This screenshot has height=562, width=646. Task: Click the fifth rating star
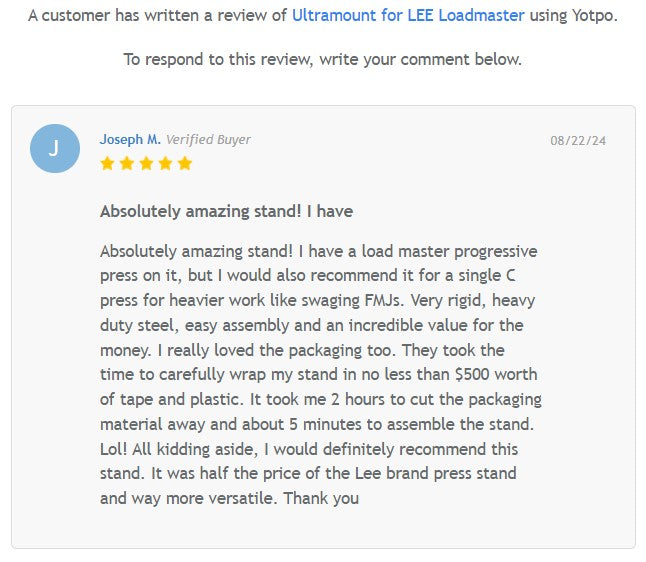coord(184,163)
